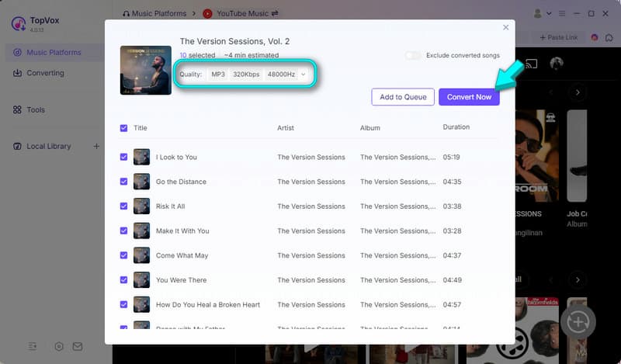Click the home icon near Paste Link
The image size is (621, 364).
(x=609, y=37)
